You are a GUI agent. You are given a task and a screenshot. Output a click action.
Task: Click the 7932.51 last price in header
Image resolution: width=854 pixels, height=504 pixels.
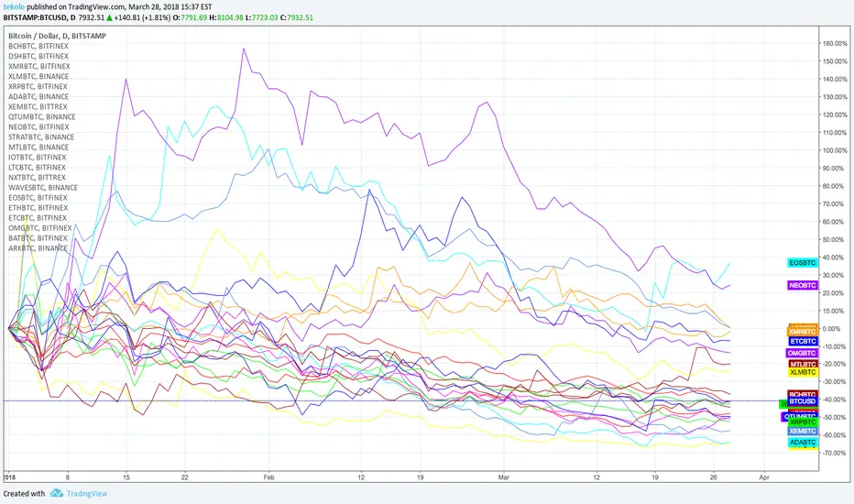91,17
